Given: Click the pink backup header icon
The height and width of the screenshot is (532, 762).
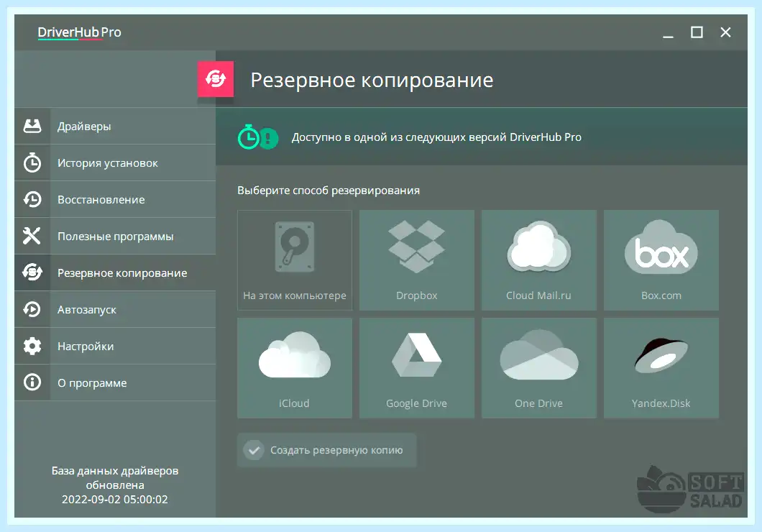Looking at the screenshot, I should tap(215, 78).
